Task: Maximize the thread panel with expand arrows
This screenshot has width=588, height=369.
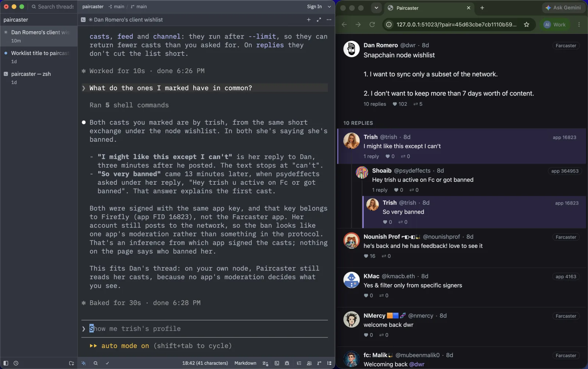Action: point(319,20)
